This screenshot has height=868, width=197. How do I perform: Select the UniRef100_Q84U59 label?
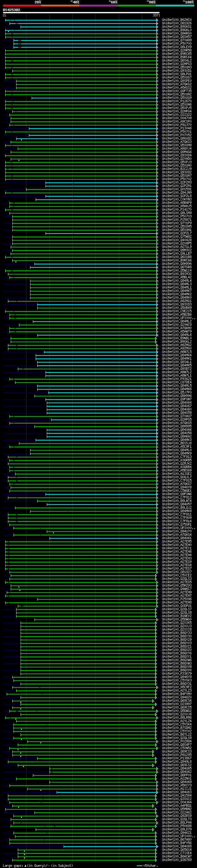tap(176, 413)
